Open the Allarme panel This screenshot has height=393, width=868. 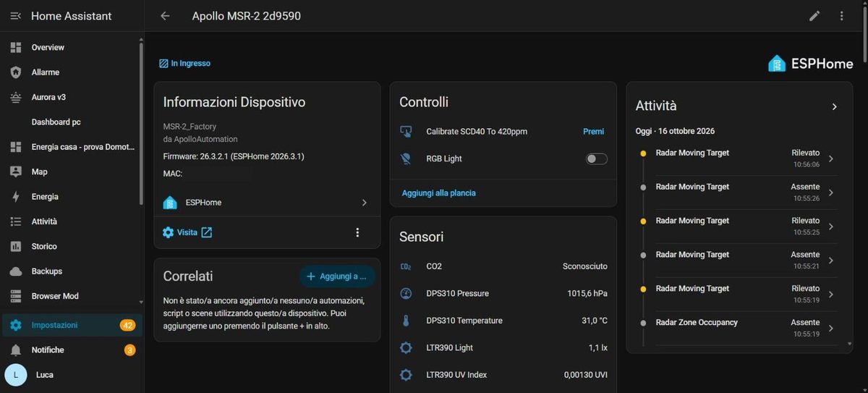coord(71,72)
